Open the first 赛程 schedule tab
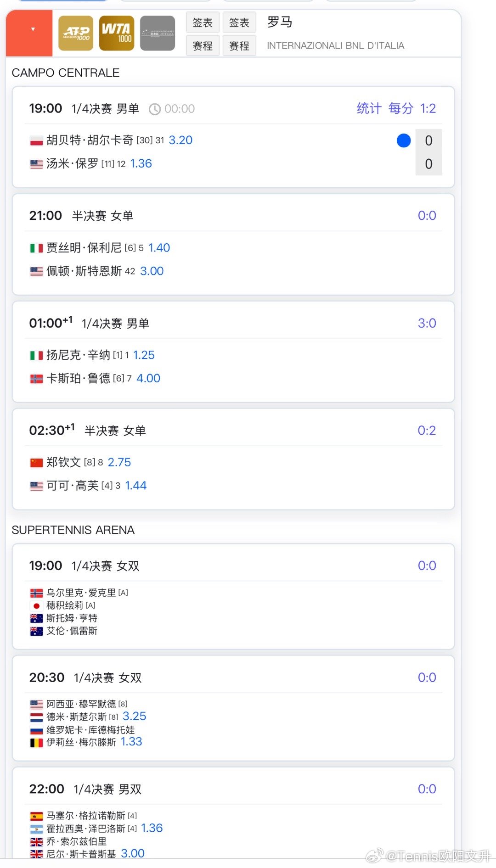 [203, 46]
